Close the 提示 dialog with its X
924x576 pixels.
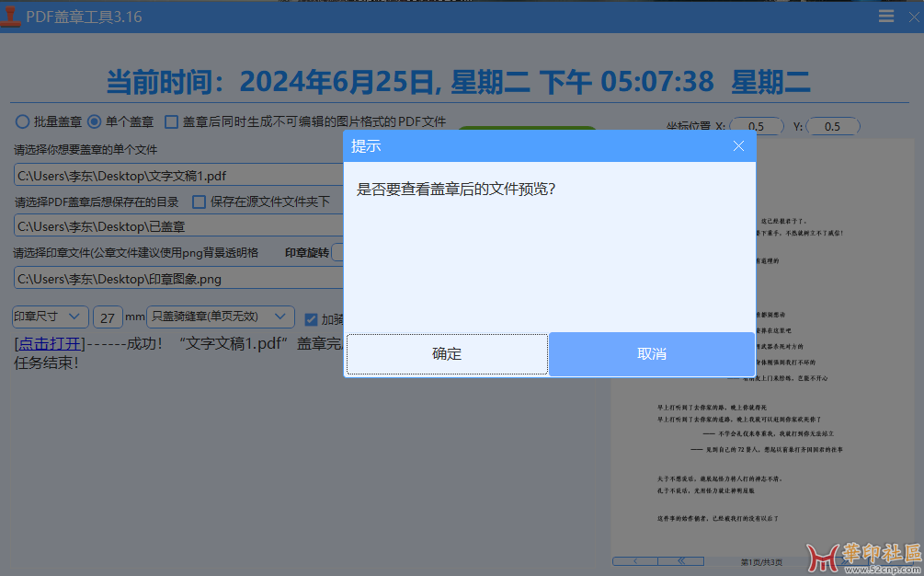[x=738, y=146]
